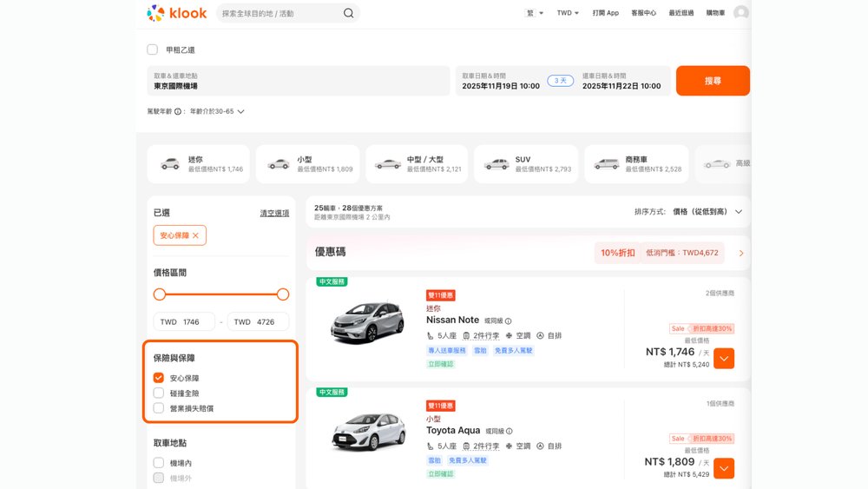Select the 小型 car type tab

tap(307, 164)
